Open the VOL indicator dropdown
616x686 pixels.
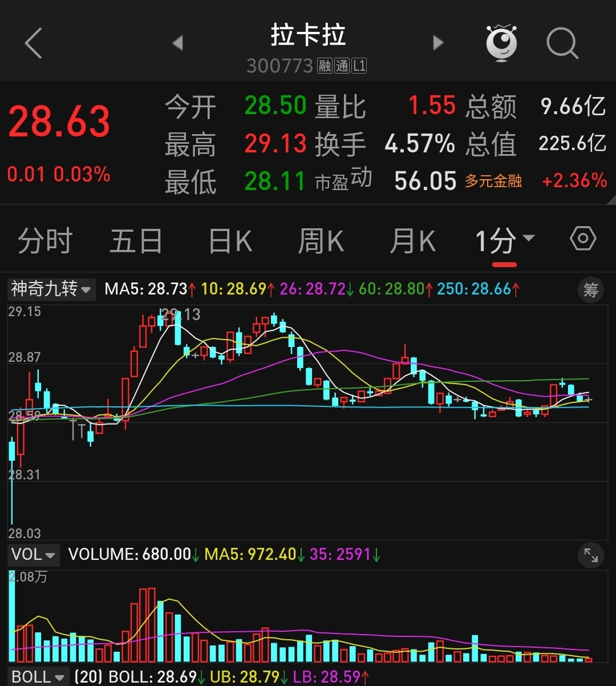tap(33, 554)
